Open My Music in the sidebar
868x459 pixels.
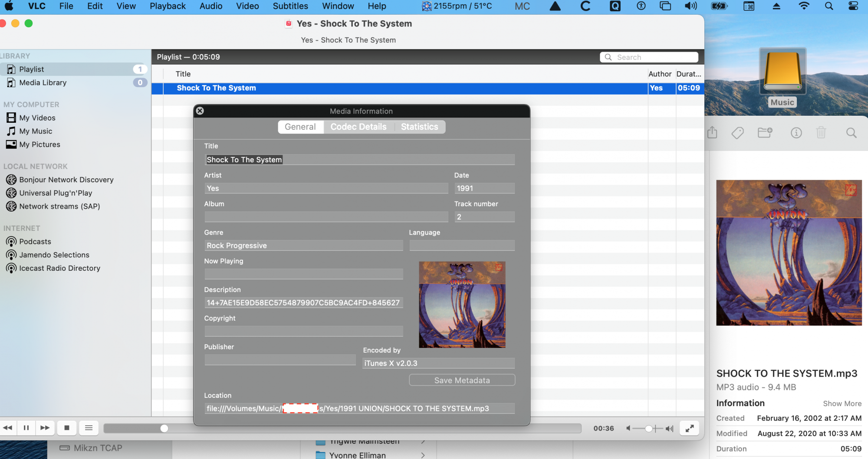click(36, 131)
